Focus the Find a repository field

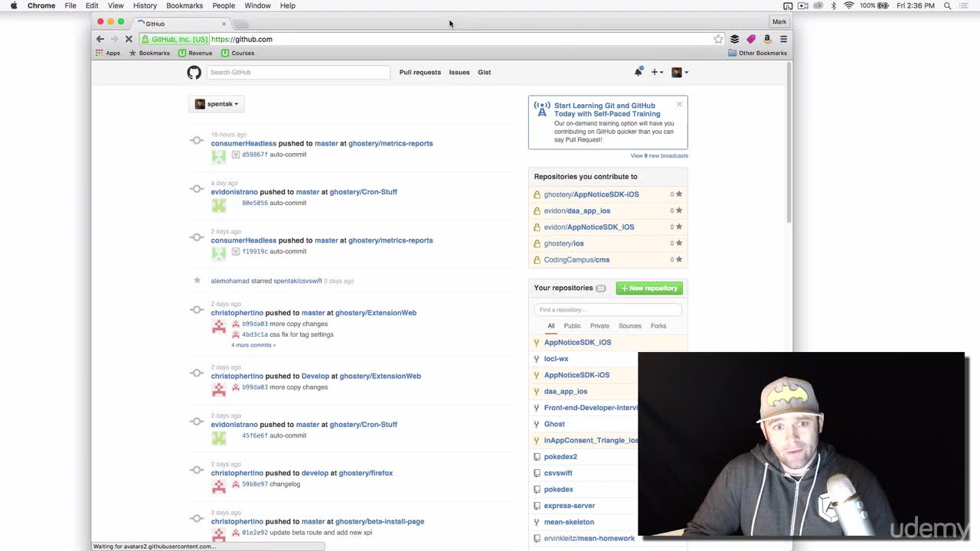click(x=608, y=310)
